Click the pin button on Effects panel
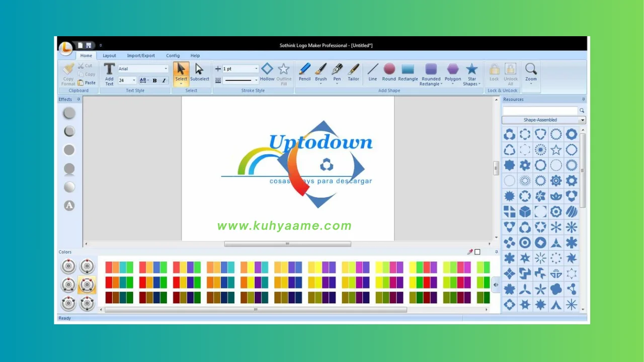The height and width of the screenshot is (362, 644). [x=78, y=100]
